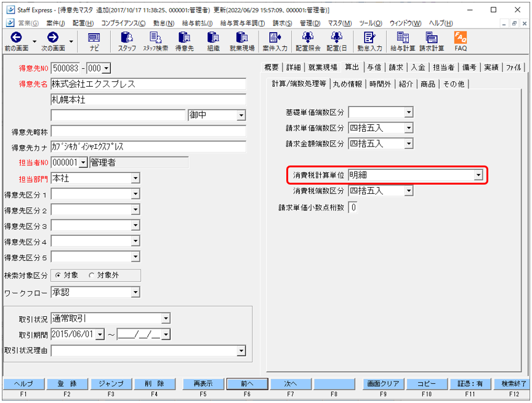Switch to the 時間外 sub-tab
Viewport: 532px width, 403px height.
[381, 84]
